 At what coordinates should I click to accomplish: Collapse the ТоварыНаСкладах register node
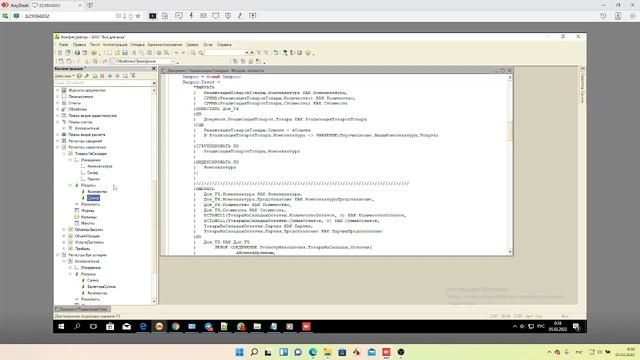point(64,153)
